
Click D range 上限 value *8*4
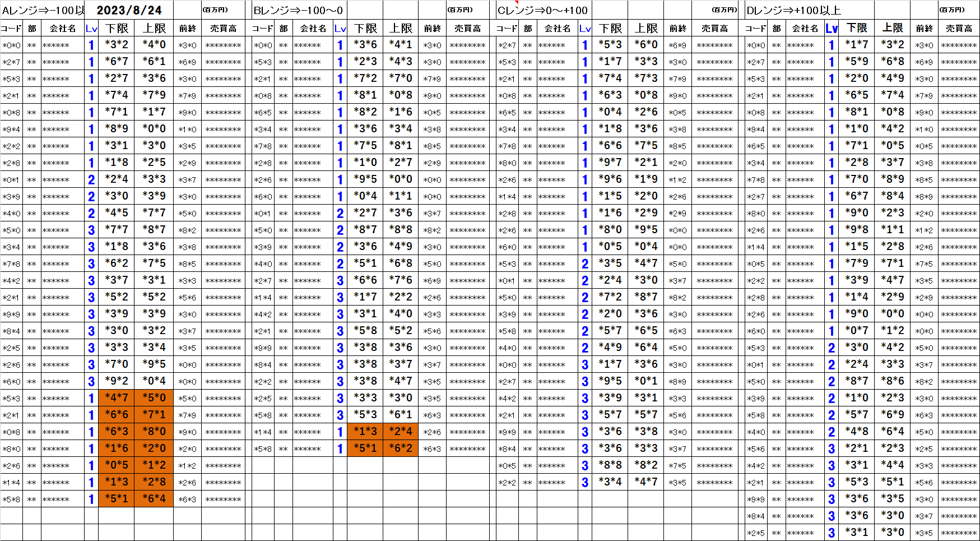pos(893,196)
